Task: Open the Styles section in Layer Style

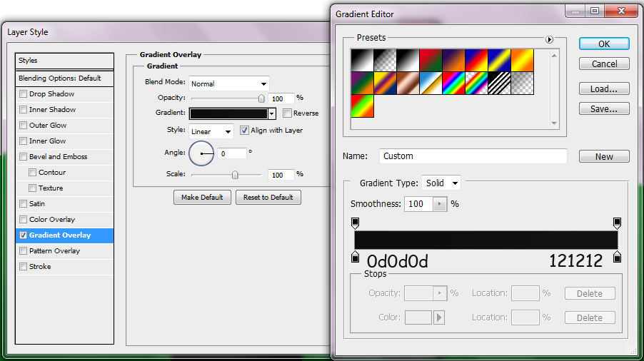Action: point(64,61)
